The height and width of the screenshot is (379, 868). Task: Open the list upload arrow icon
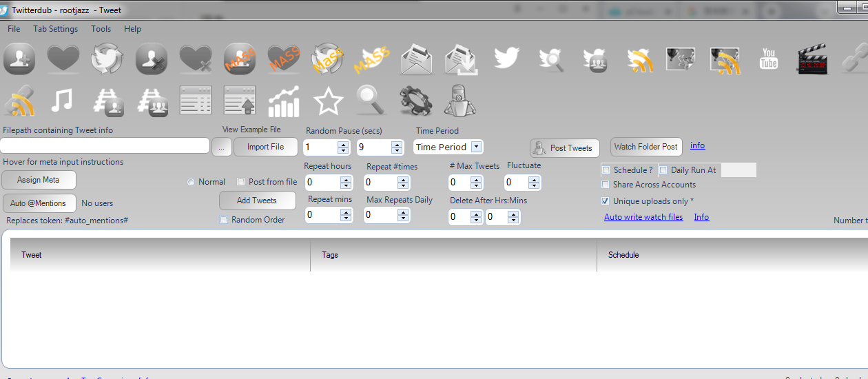[x=240, y=101]
